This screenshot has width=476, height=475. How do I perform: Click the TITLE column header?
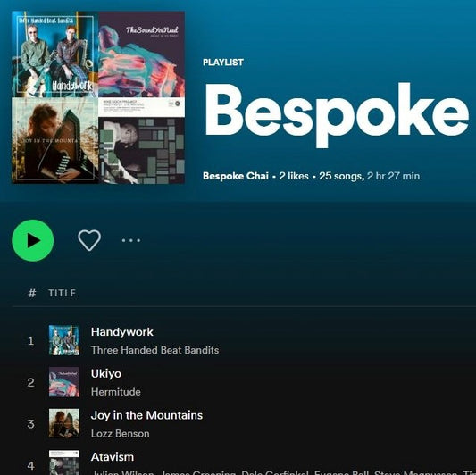62,293
